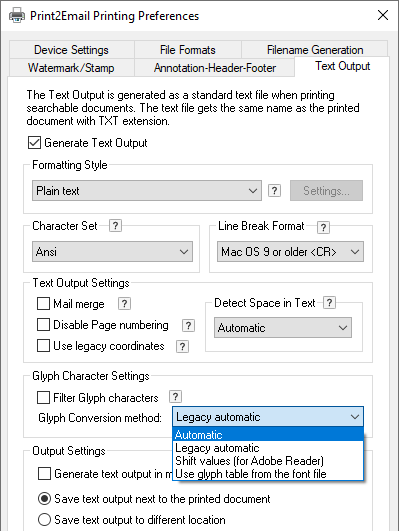The width and height of the screenshot is (399, 531).
Task: Select Save text output to different location
Action: (x=44, y=519)
